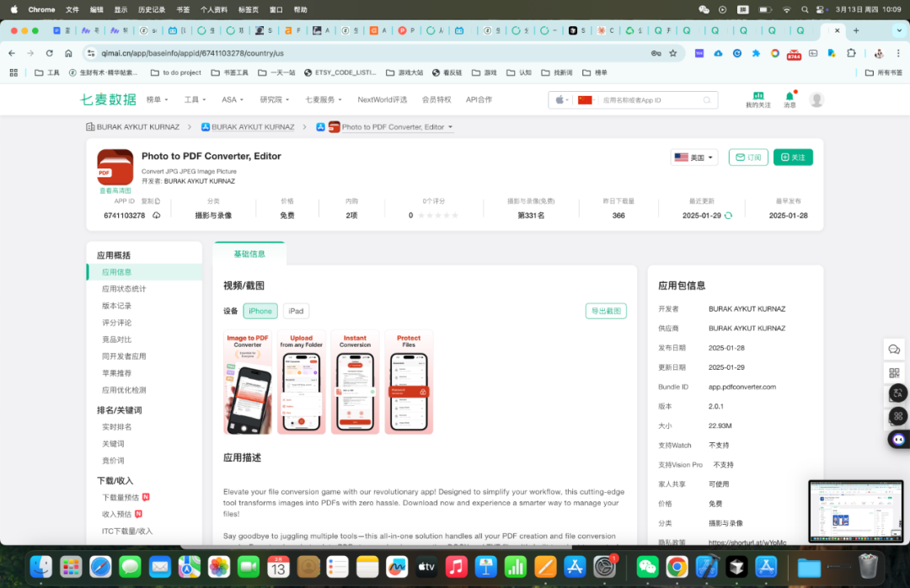Click the 订阅 button
The image size is (910, 588).
748,158
